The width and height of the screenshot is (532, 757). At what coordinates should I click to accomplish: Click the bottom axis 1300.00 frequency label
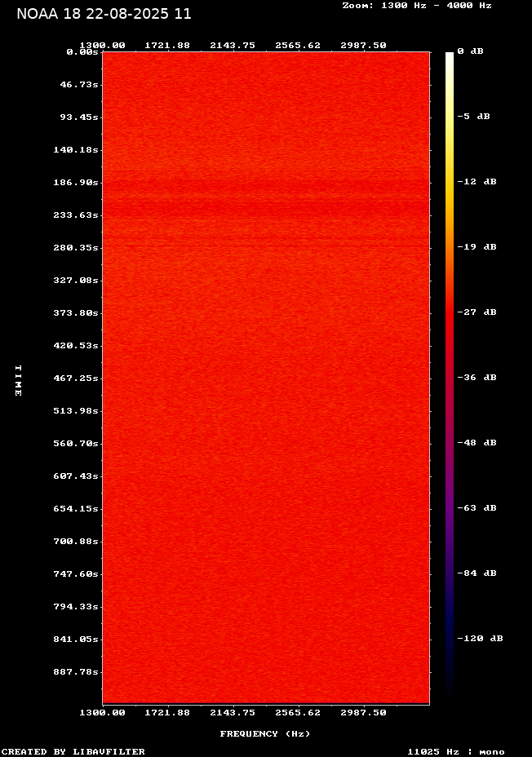coord(102,712)
